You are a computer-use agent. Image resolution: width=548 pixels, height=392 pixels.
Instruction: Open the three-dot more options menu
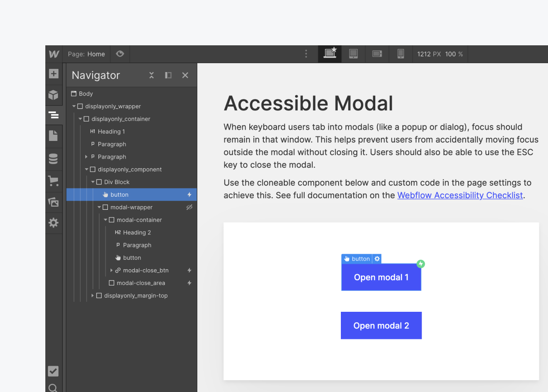306,54
